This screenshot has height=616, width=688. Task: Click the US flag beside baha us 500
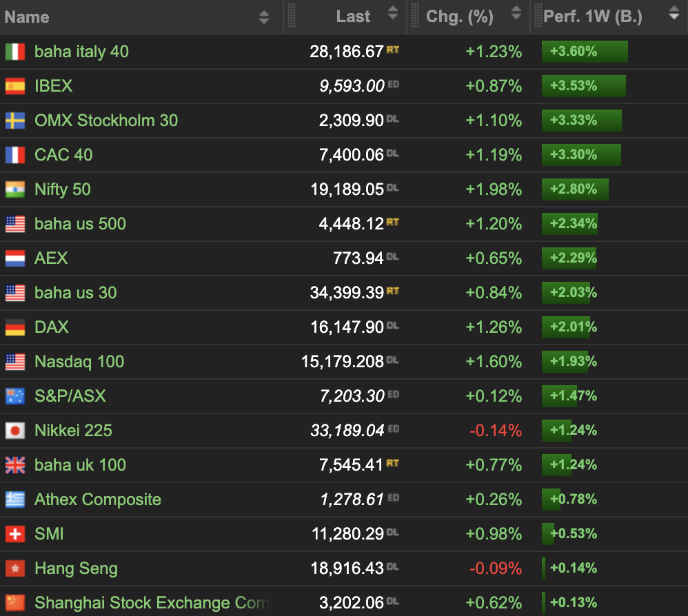click(x=15, y=224)
